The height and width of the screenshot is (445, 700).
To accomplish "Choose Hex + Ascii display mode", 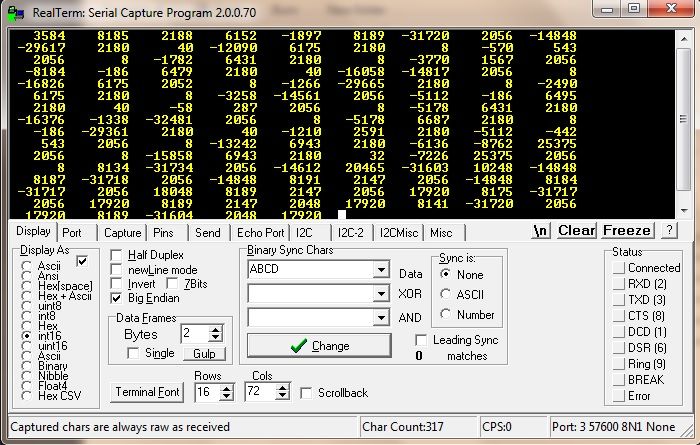I will coord(26,296).
